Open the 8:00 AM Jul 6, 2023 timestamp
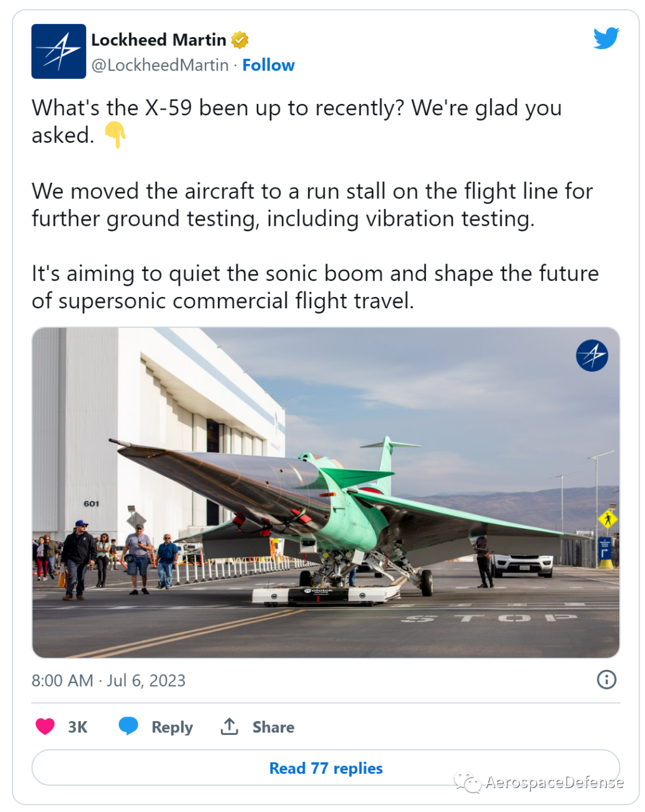 (109, 681)
